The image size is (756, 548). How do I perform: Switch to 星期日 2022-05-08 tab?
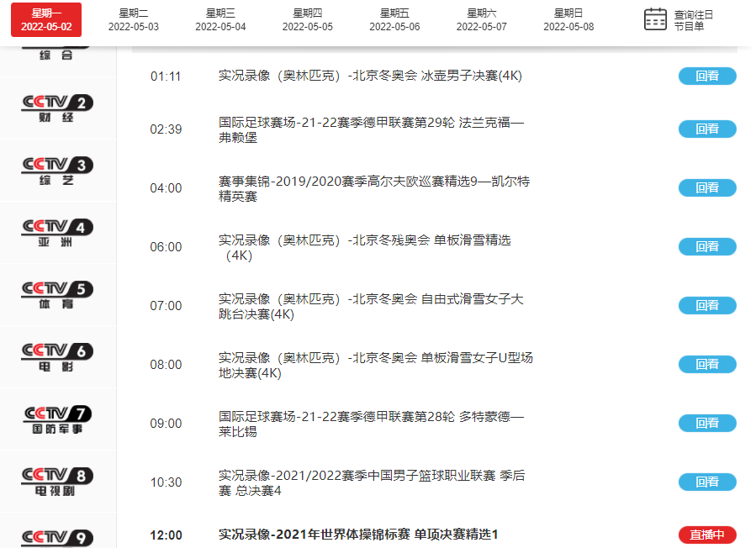point(568,20)
